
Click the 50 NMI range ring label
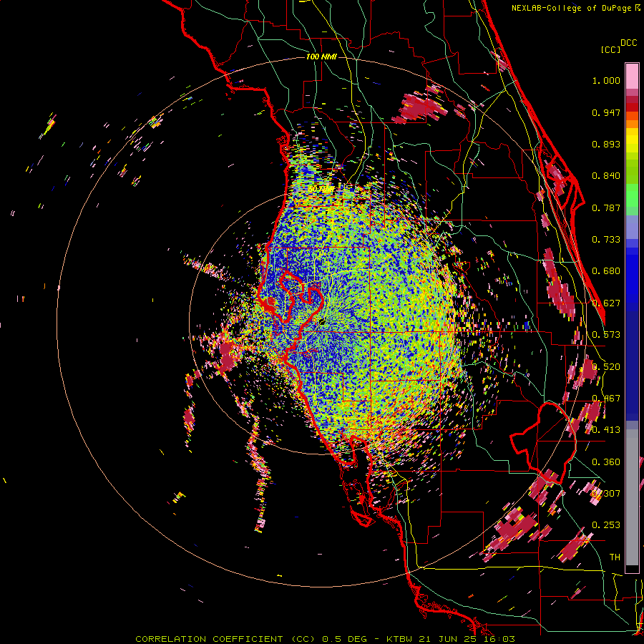321,189
